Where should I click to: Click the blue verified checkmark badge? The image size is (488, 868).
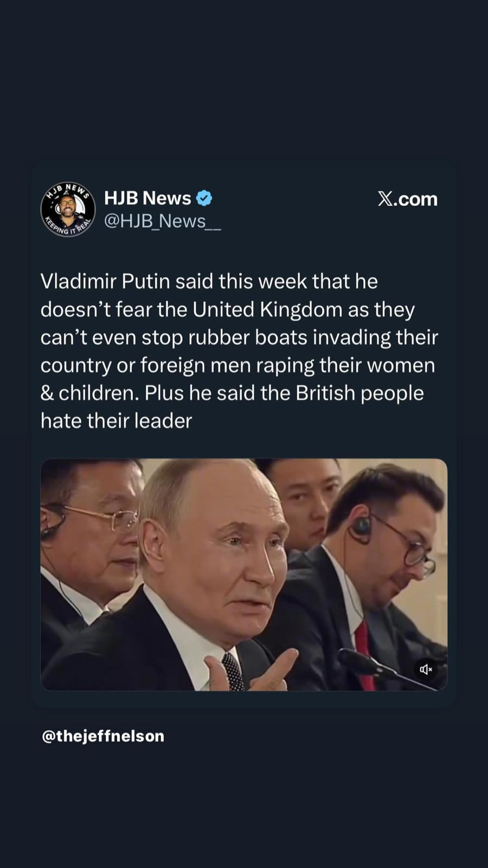coord(204,199)
